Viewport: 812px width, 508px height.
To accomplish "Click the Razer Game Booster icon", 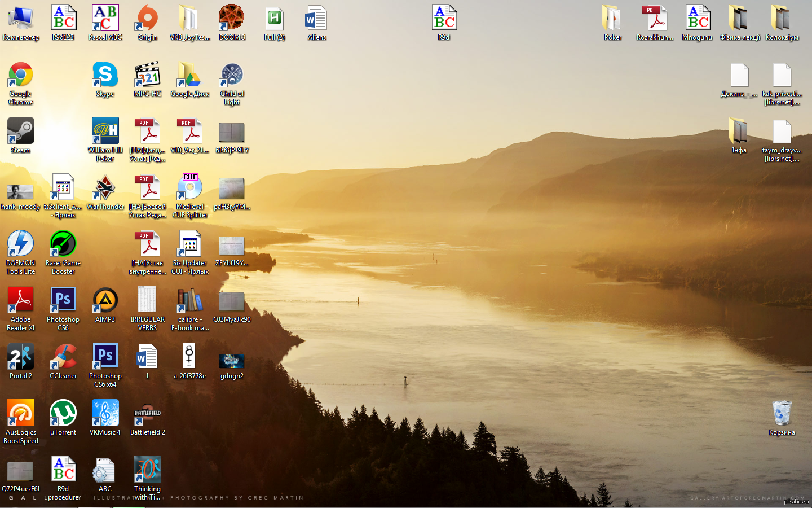I will click(x=63, y=244).
